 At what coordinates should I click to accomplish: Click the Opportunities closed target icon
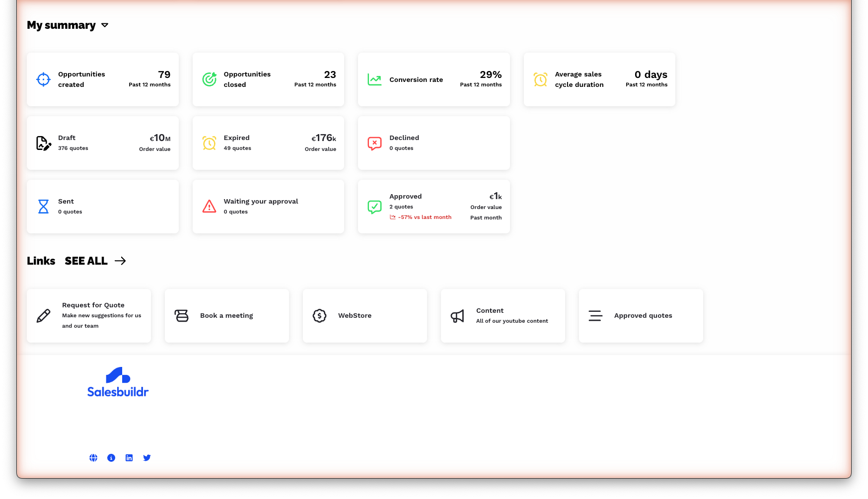tap(210, 79)
